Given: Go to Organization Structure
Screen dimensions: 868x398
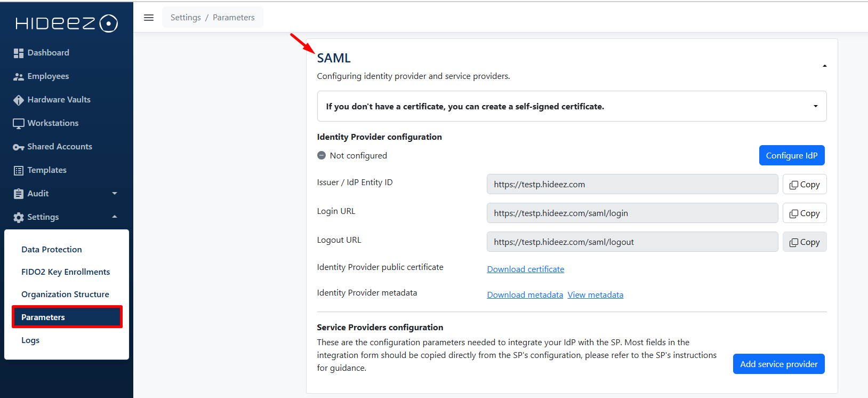Looking at the screenshot, I should pos(65,294).
